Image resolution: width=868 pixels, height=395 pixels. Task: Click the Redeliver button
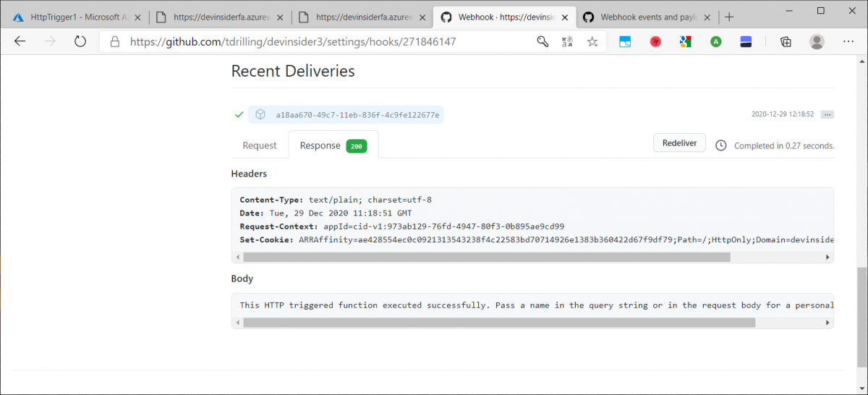point(679,143)
